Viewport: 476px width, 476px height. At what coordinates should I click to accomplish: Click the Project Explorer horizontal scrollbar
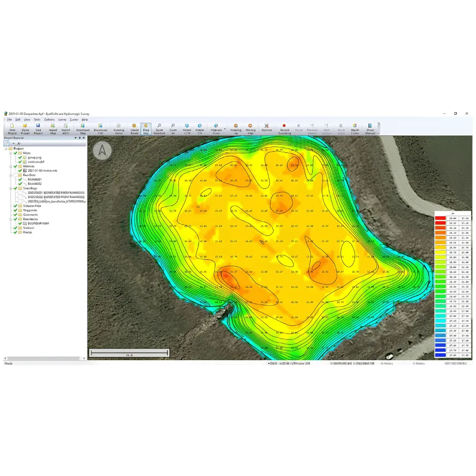tap(44, 358)
